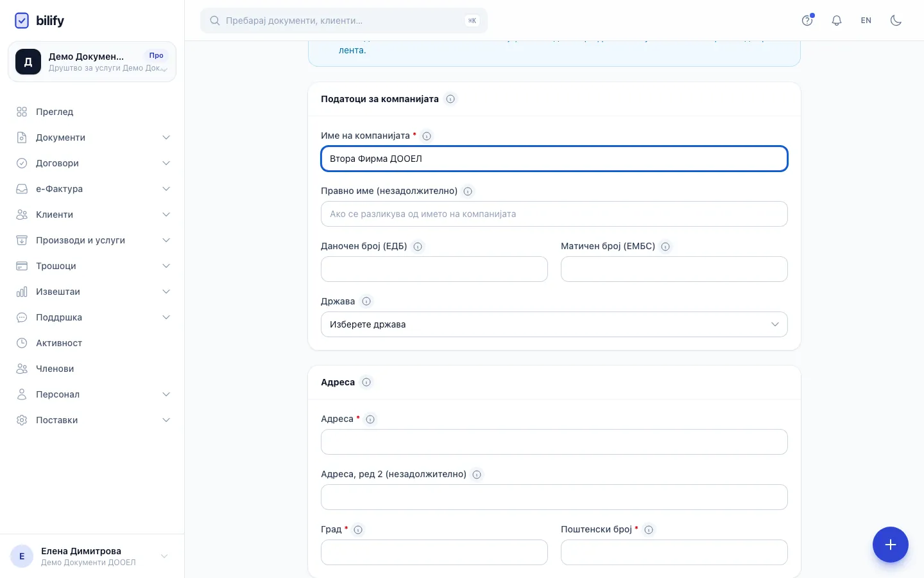Click the Поддршка chat icon
The width and height of the screenshot is (924, 578).
coord(22,317)
